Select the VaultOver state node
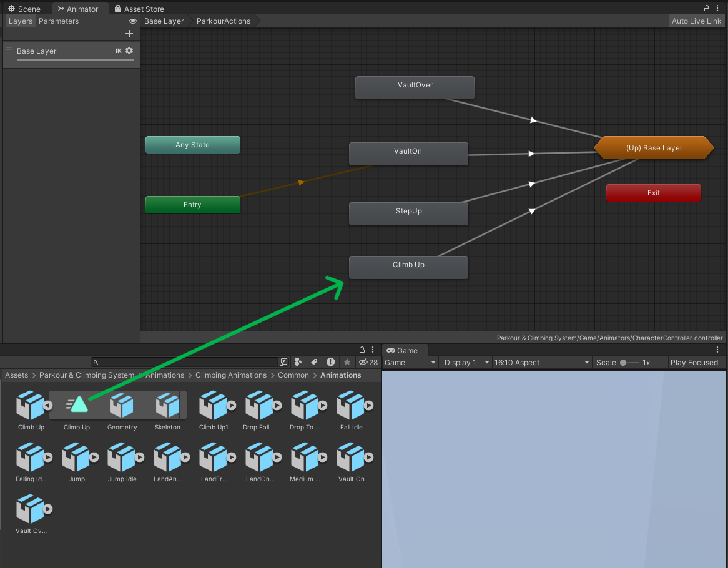The width and height of the screenshot is (728, 568). point(415,87)
